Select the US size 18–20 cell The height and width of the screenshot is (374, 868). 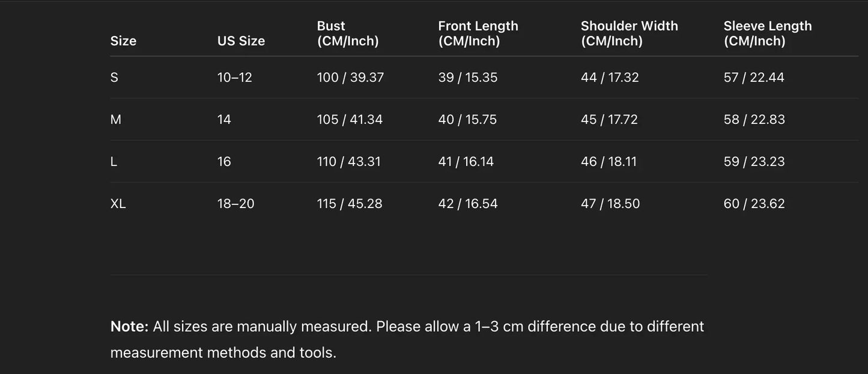coord(236,204)
